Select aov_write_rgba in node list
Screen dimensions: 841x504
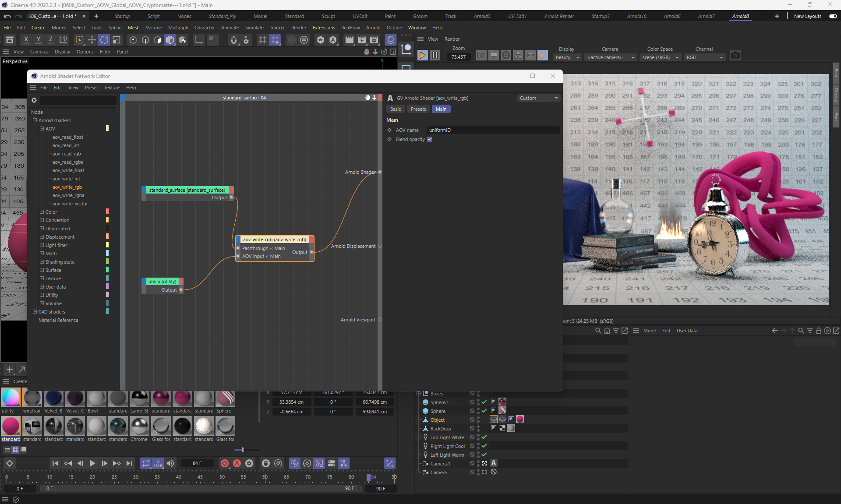coord(68,195)
